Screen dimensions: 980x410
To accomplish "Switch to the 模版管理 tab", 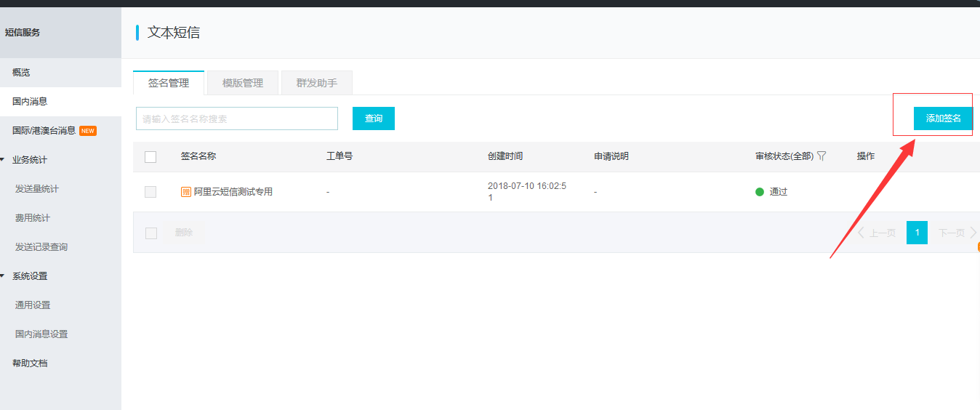I will point(243,83).
